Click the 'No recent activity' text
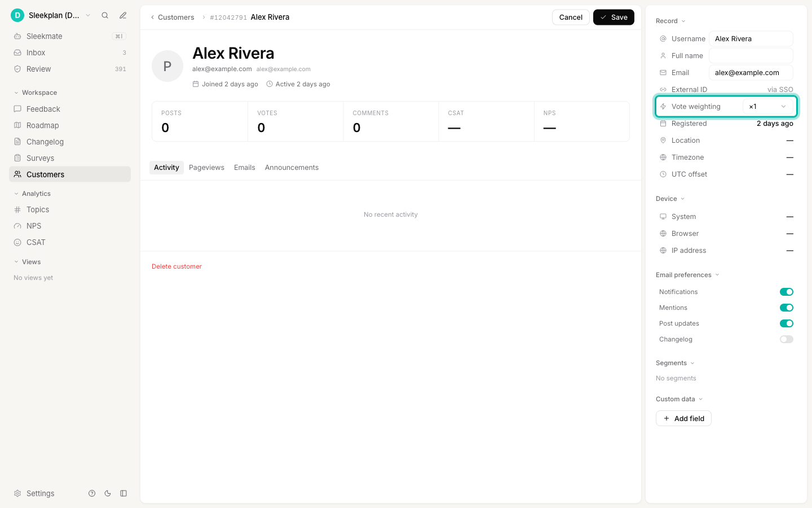812x508 pixels. pyautogui.click(x=391, y=214)
